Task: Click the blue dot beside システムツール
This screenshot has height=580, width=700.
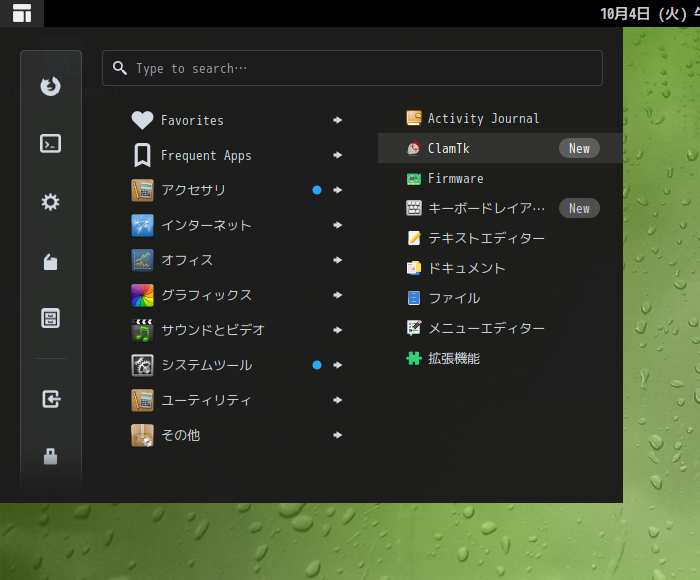Action: pos(317,365)
